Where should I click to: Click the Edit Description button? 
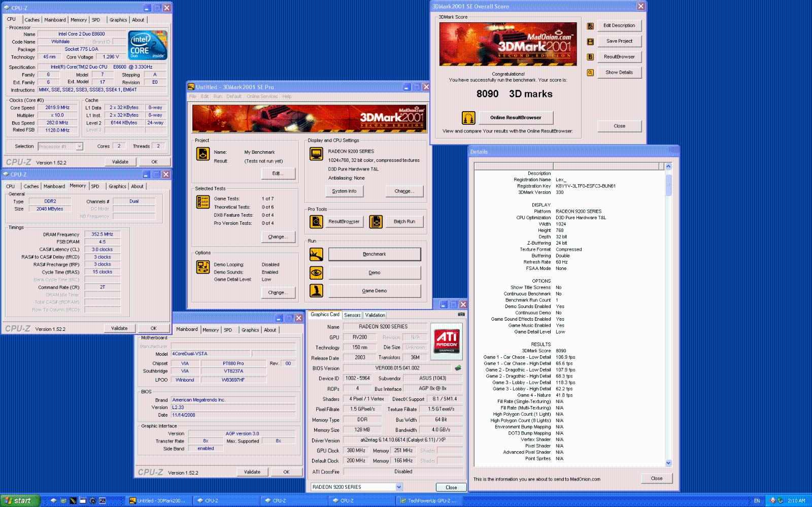pos(619,26)
